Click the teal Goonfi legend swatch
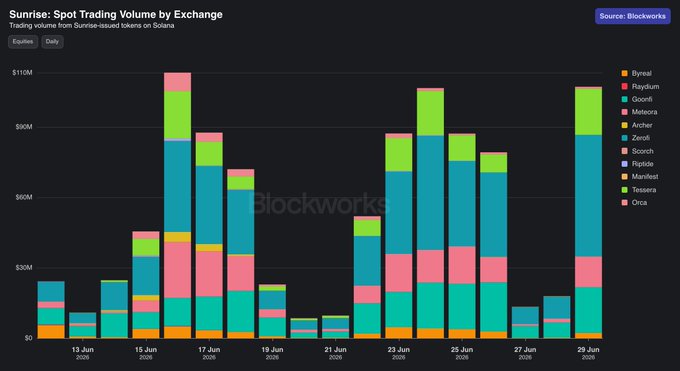 [624, 99]
